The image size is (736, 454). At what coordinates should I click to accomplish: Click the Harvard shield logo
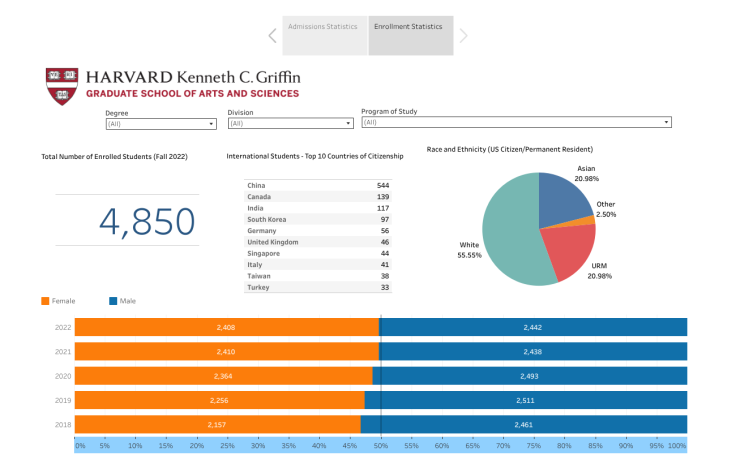click(62, 86)
